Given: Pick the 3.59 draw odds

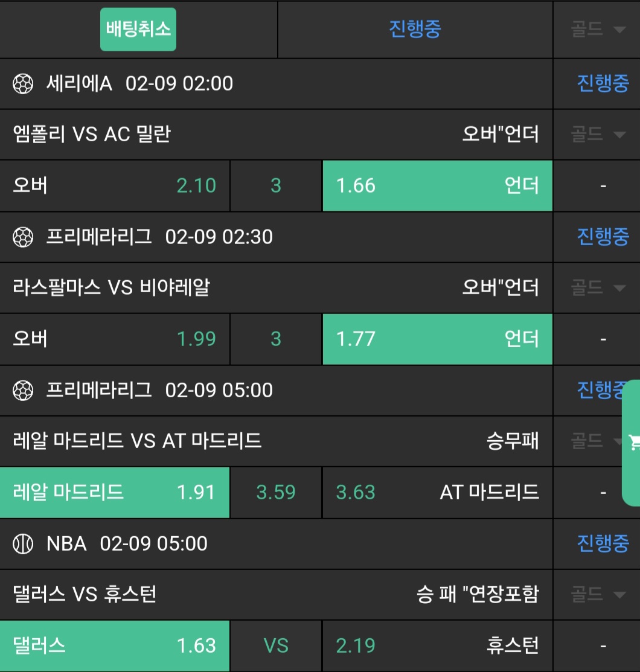Looking at the screenshot, I should 276,492.
